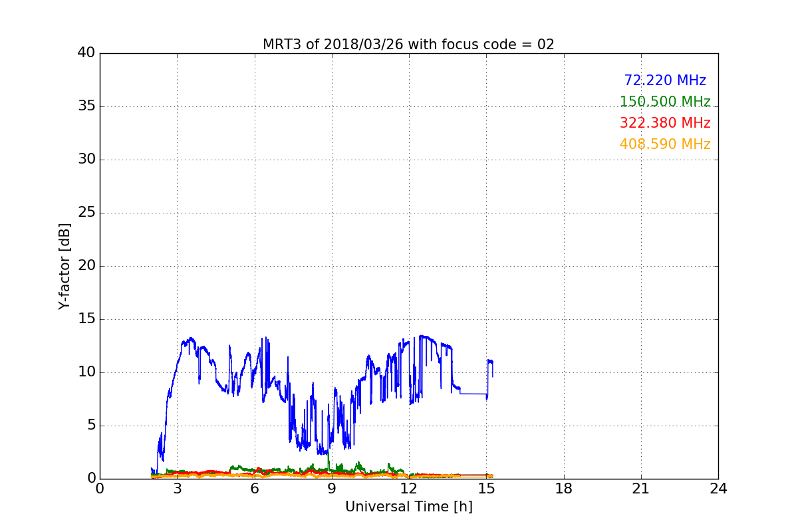This screenshot has height=532, width=798.
Task: Select the 150.500 MHz legend label
Action: point(665,102)
